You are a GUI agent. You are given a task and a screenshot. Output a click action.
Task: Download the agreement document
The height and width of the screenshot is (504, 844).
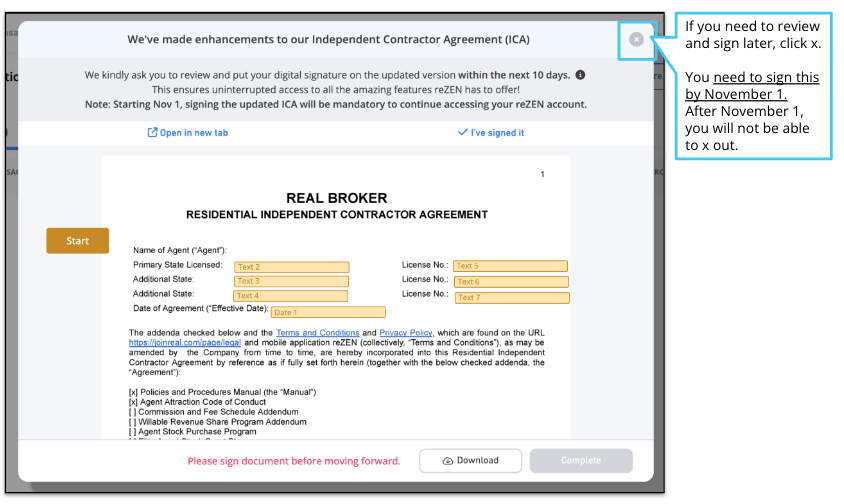tap(470, 460)
